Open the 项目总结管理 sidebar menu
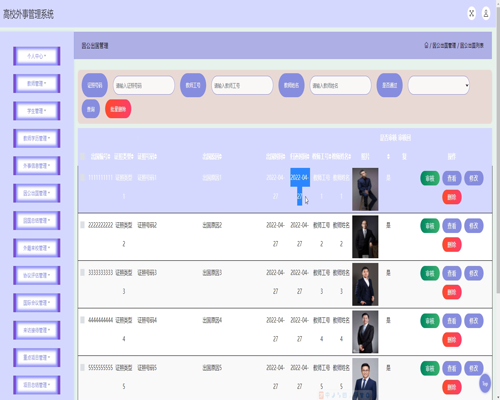The height and width of the screenshot is (400, 500). 37,385
